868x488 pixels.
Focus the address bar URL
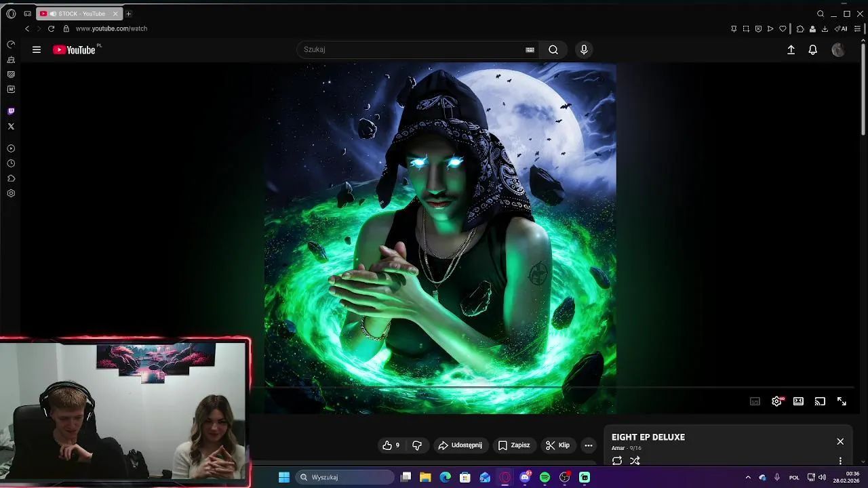tap(111, 28)
